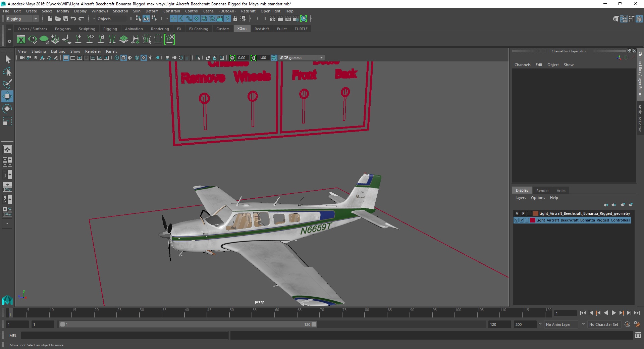Open the viewport Shading menu
The height and width of the screenshot is (349, 644).
39,51
